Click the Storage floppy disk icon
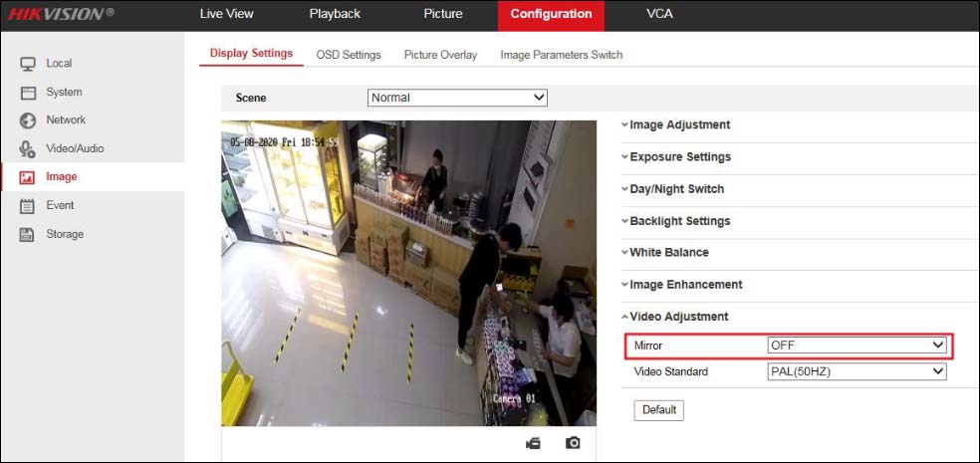This screenshot has height=463, width=980. coord(28,234)
